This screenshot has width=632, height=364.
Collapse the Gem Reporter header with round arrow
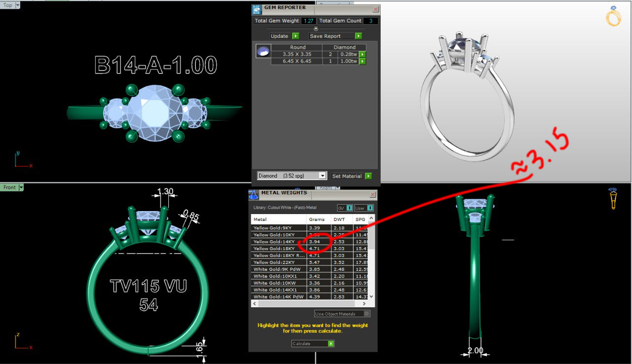[x=316, y=29]
